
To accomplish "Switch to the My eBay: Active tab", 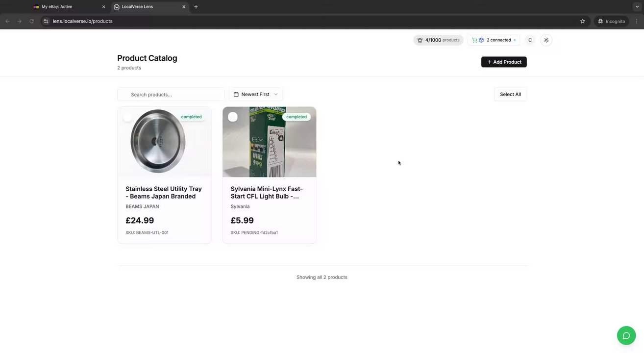I will coord(69,7).
